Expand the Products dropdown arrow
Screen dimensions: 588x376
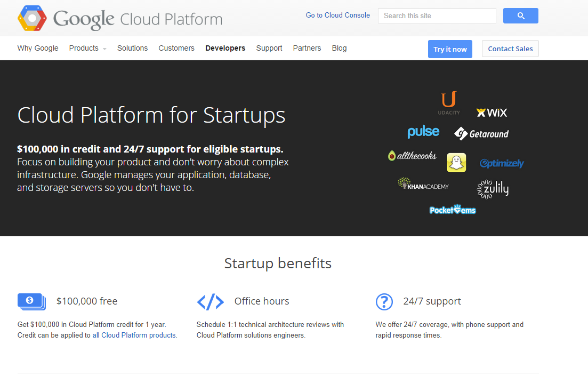tap(104, 49)
